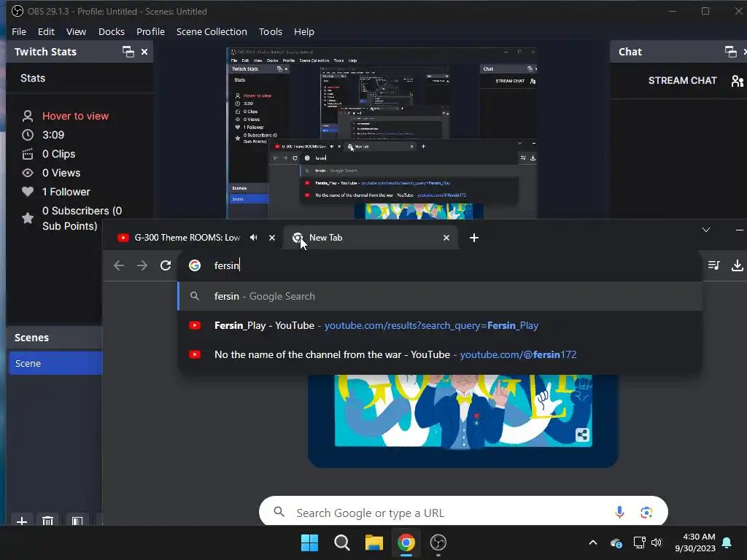This screenshot has width=747, height=560.
Task: Choose fersin - Google Search suggestion
Action: (x=440, y=296)
